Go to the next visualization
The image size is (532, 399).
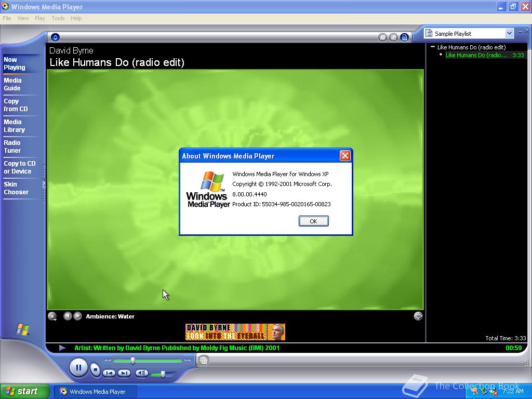(78, 316)
